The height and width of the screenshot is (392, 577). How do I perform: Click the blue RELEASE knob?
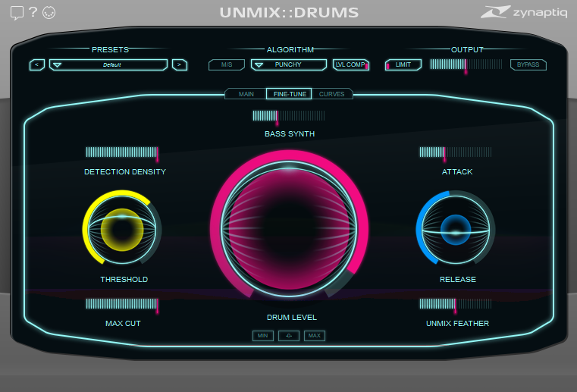[x=456, y=229]
